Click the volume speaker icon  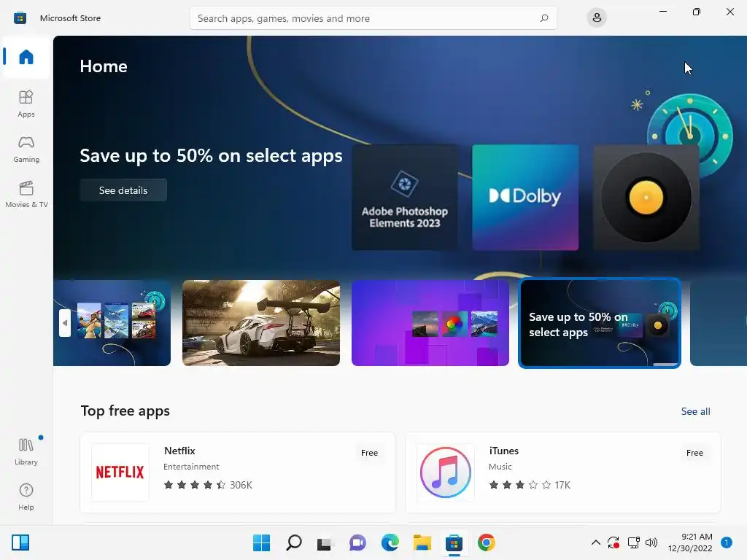click(x=651, y=542)
